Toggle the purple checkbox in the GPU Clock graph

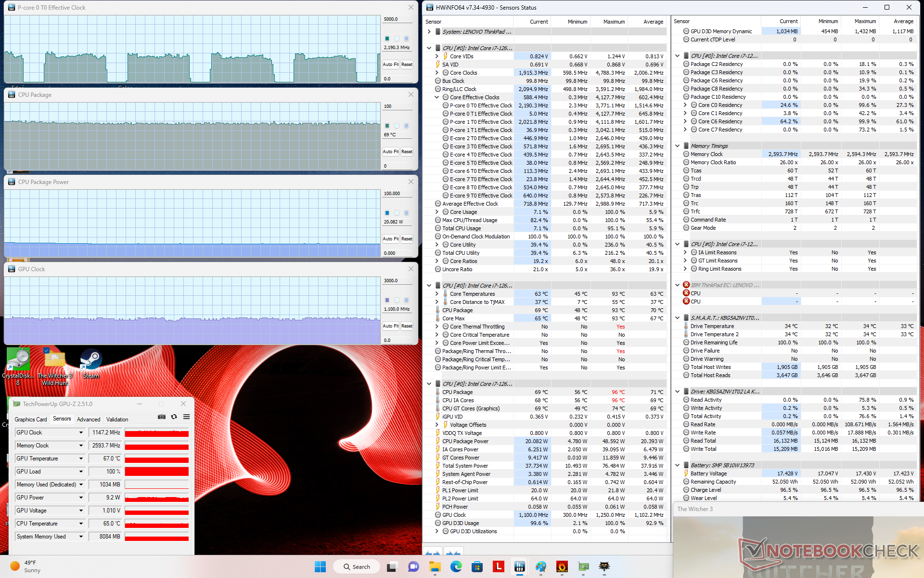(387, 300)
